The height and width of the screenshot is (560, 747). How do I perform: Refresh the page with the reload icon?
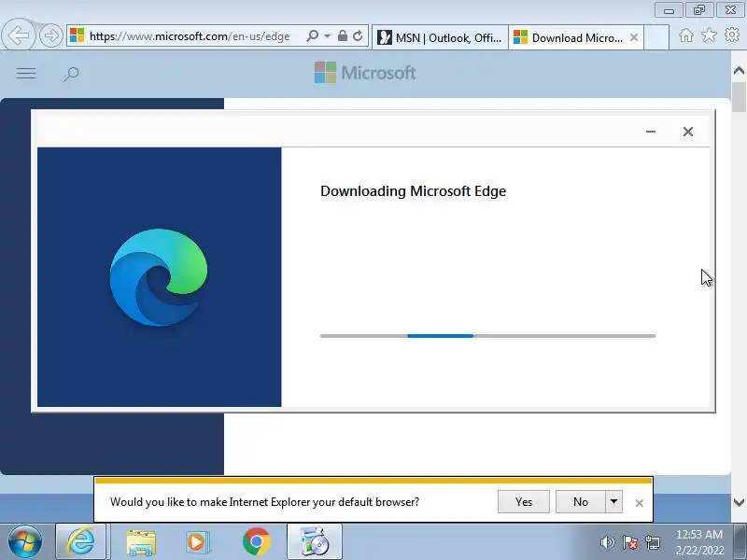point(358,35)
